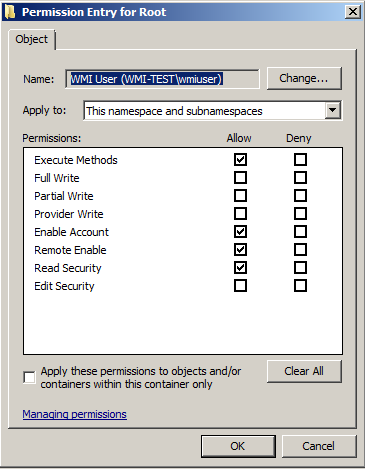Click the Allow column header
The height and width of the screenshot is (469, 365).
coord(239,138)
